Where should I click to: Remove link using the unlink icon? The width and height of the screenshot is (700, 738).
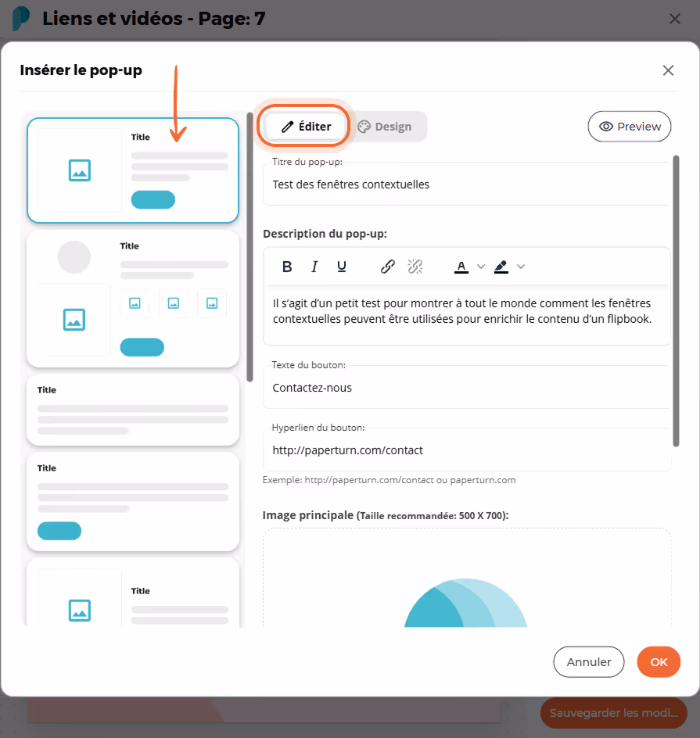(415, 267)
